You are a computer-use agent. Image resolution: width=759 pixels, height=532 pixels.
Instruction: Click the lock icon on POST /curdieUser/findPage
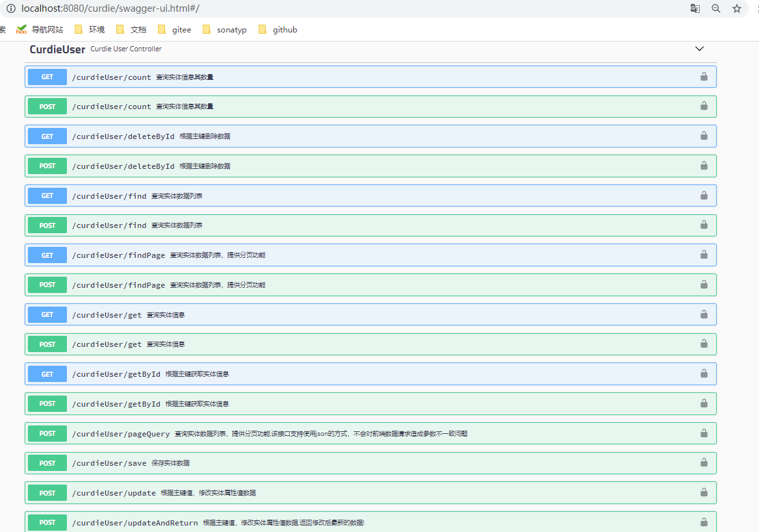[x=704, y=285]
